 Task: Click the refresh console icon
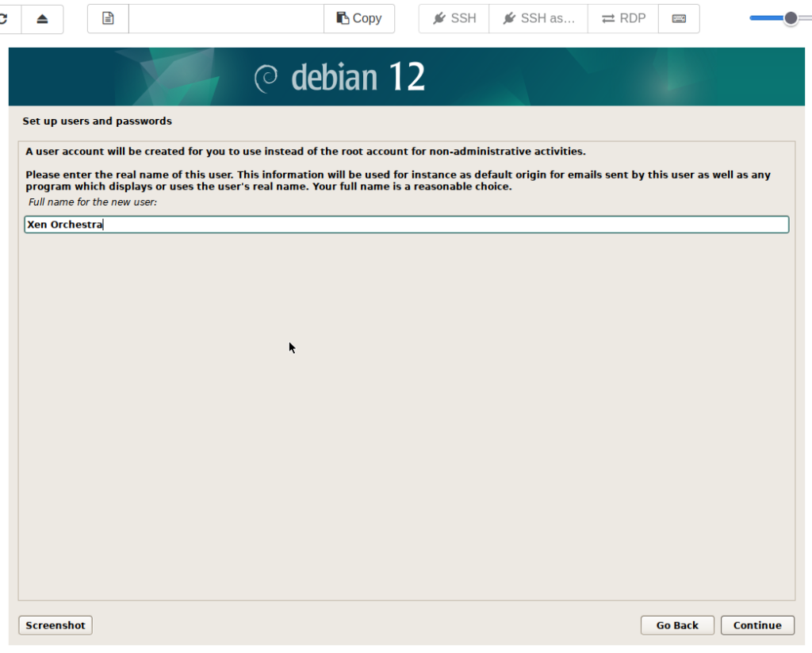tap(5, 18)
